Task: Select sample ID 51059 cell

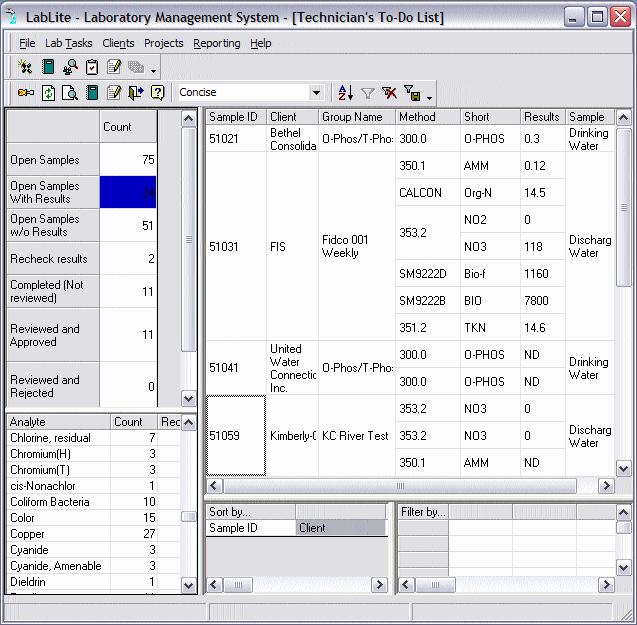Action: pos(236,435)
